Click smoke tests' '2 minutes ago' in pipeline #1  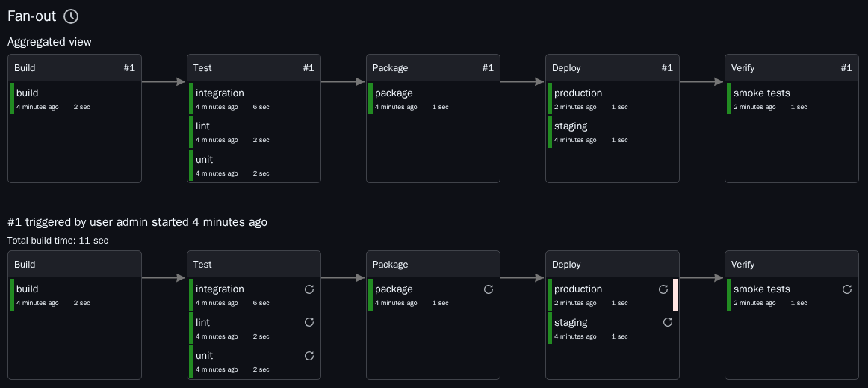click(754, 303)
